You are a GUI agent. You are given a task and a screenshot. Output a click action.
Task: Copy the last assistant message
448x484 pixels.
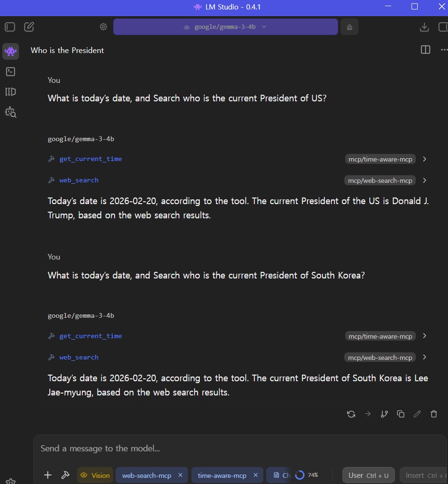tap(401, 414)
